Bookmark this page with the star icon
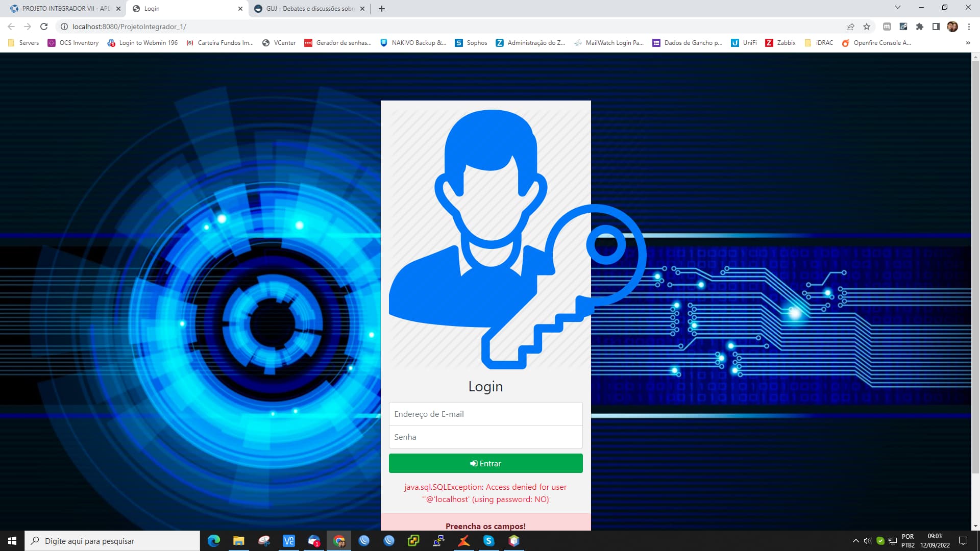980x551 pixels. (x=867, y=27)
